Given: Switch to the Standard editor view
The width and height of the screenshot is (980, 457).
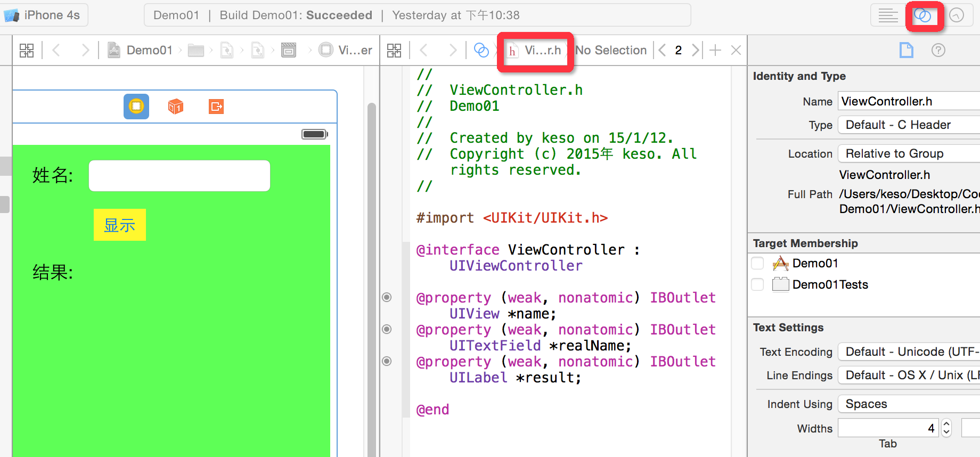Looking at the screenshot, I should 888,15.
